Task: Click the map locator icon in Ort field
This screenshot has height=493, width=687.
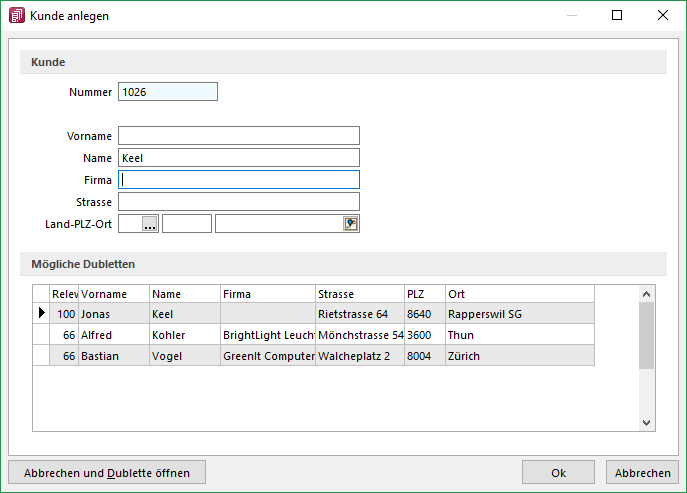Action: click(x=351, y=224)
